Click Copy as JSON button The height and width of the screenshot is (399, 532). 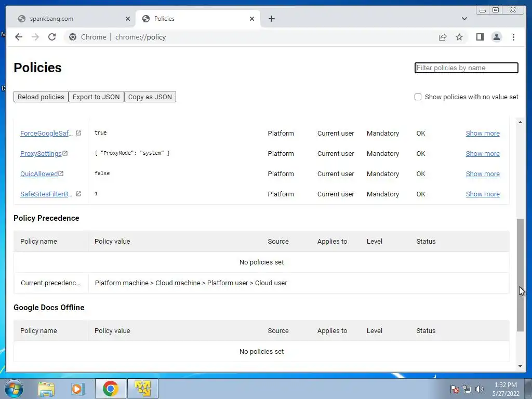(x=150, y=97)
